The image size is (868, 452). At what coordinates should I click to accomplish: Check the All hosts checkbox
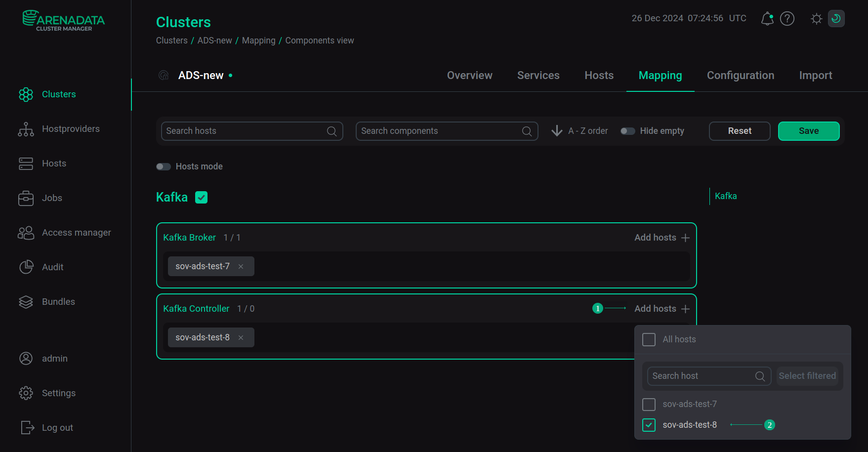point(649,340)
